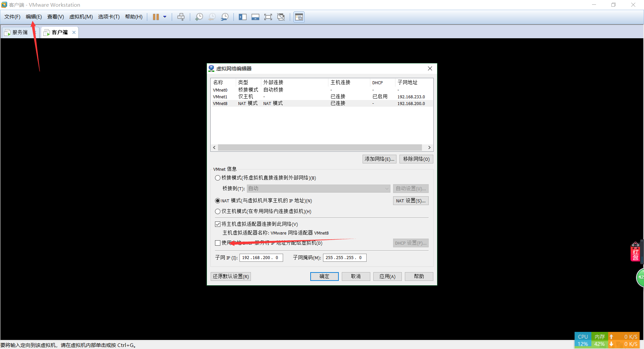
Task: Click the VMware Workstation title bar icon
Action: (x=4, y=5)
